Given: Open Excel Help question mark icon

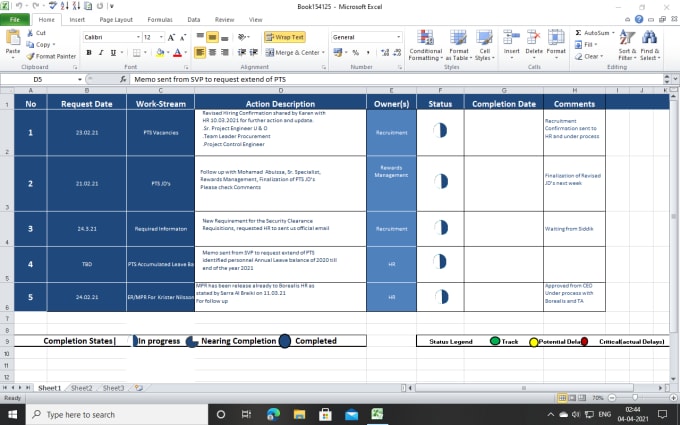Looking at the screenshot, I should click(x=639, y=20).
